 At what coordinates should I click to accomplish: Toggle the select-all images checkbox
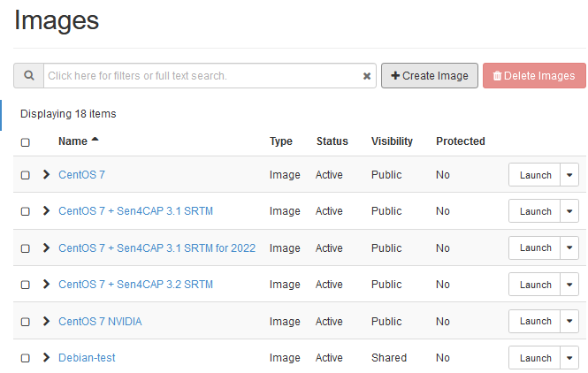tap(25, 142)
